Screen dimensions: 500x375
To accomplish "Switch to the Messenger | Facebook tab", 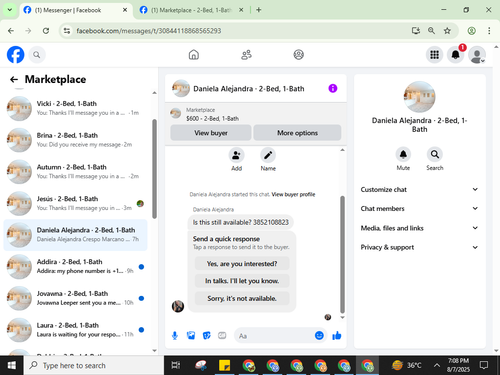I will click(75, 10).
